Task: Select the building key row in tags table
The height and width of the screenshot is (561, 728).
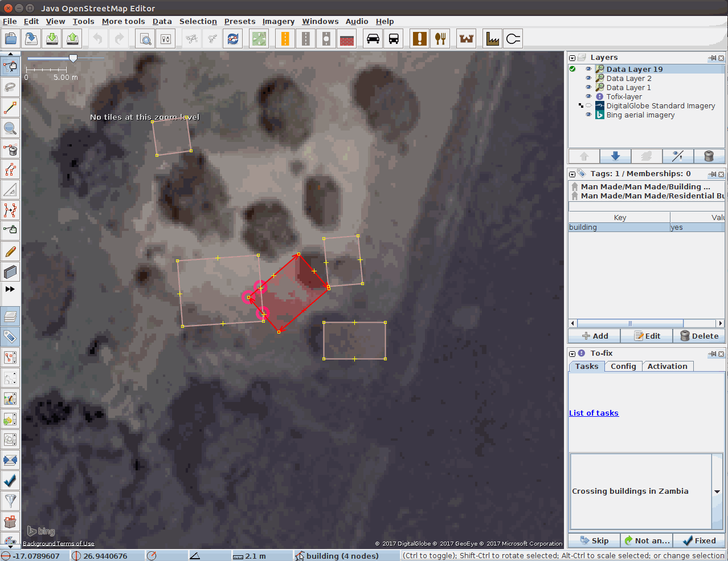Action: (x=647, y=227)
